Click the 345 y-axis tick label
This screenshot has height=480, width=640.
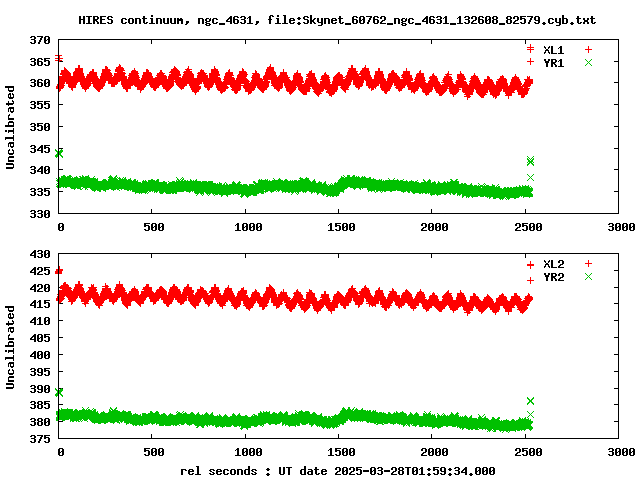pos(40,149)
